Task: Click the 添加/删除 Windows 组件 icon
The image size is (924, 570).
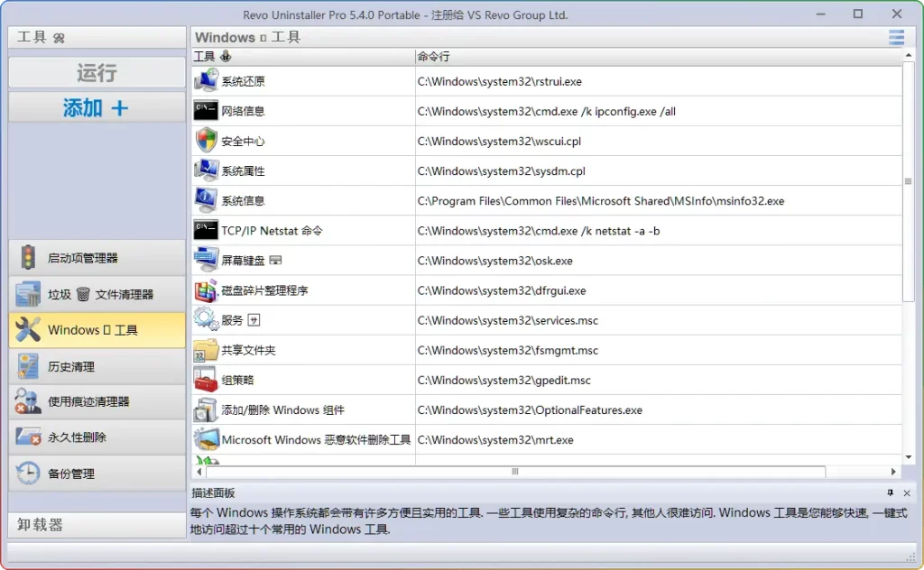Action: coord(207,409)
